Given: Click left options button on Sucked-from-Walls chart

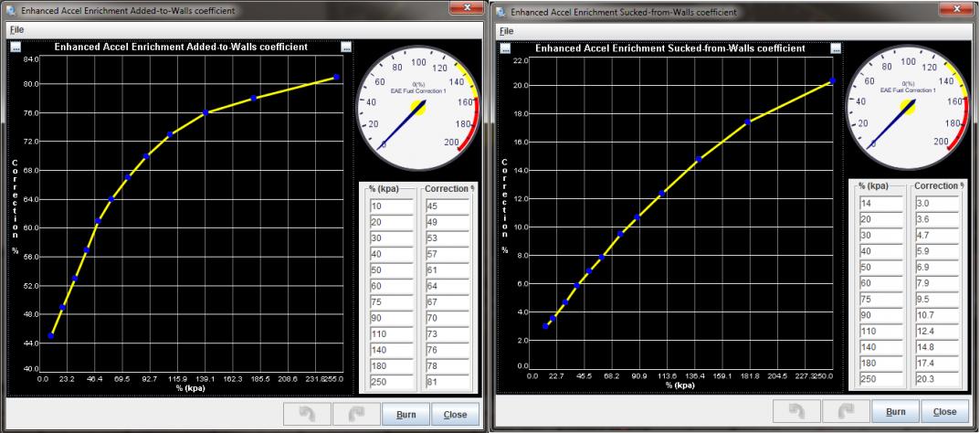Looking at the screenshot, I should pyautogui.click(x=505, y=48).
